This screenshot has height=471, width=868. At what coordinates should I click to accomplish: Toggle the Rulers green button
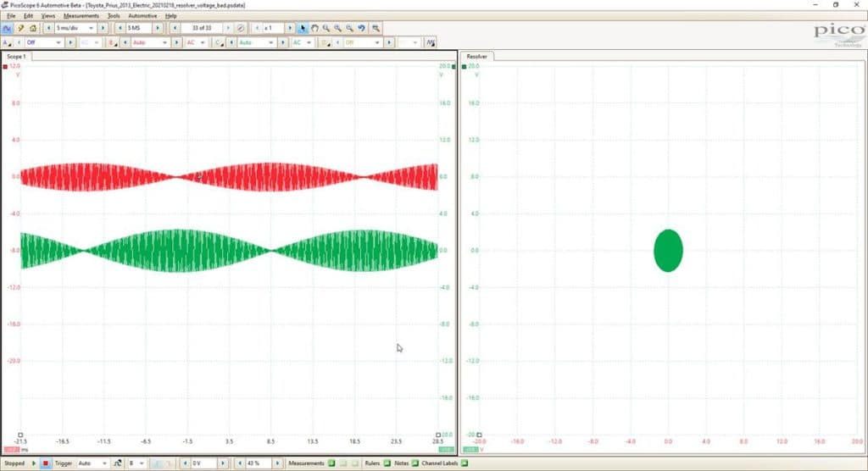pos(387,463)
